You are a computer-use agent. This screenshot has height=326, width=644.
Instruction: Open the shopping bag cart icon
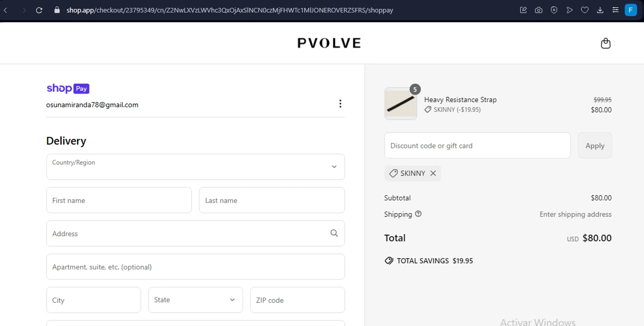click(x=605, y=43)
